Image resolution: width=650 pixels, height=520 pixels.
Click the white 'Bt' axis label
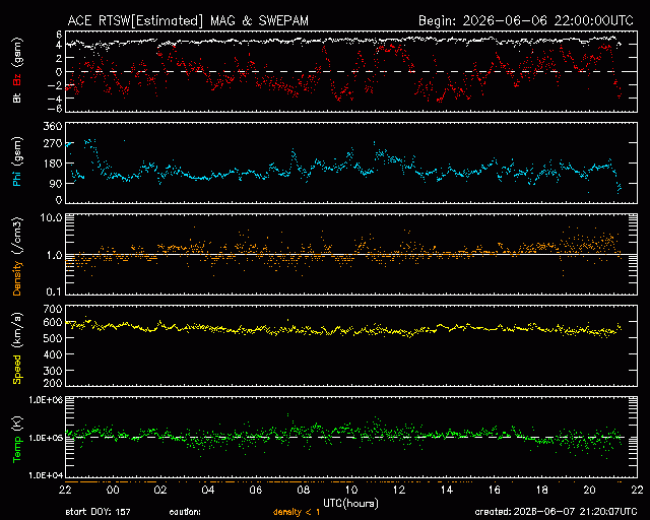point(17,98)
